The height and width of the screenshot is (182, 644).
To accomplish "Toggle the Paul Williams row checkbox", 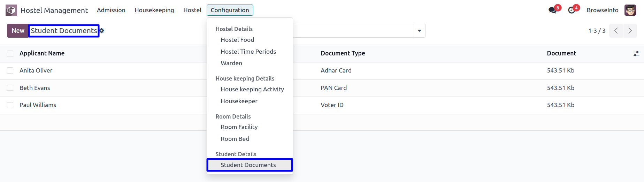I will 10,105.
